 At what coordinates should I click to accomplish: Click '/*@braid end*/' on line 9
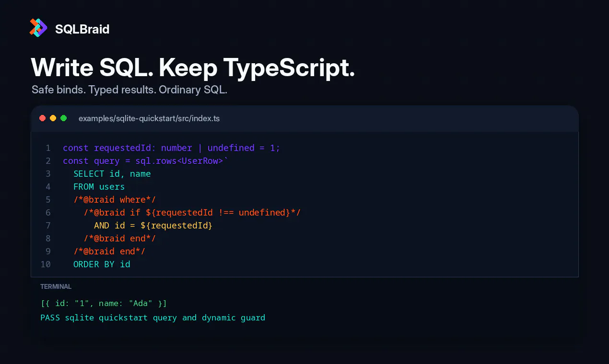(109, 251)
